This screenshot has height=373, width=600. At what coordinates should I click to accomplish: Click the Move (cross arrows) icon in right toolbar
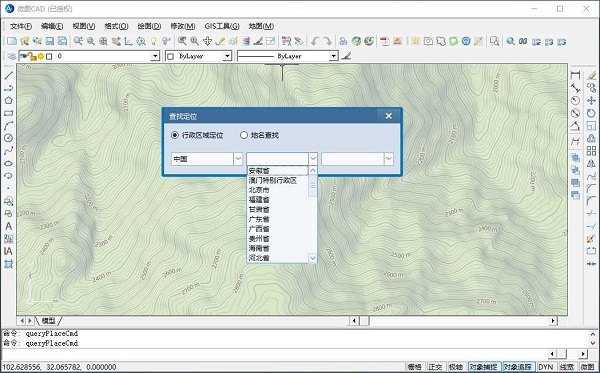pyautogui.click(x=591, y=101)
